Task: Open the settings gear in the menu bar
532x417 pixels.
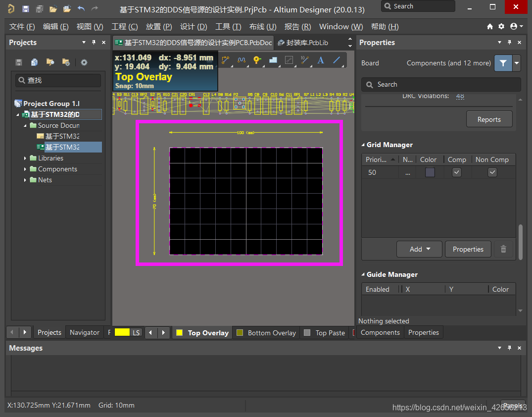Action: [501, 26]
